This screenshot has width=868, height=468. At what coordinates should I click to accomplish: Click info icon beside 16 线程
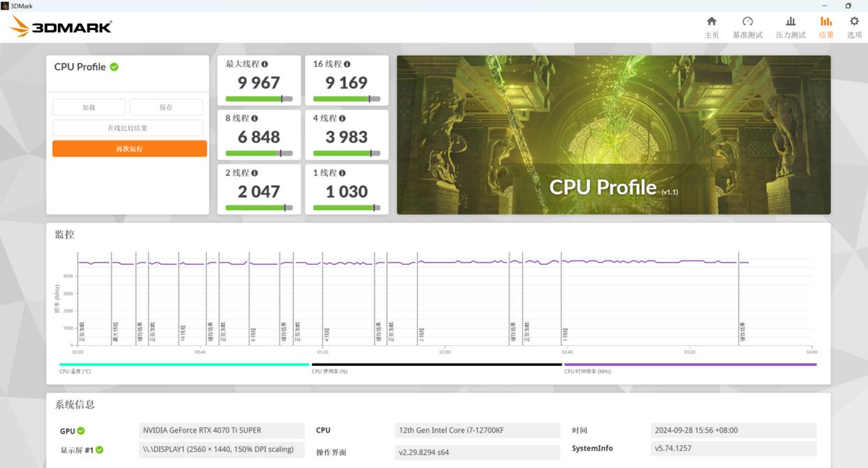click(x=347, y=64)
